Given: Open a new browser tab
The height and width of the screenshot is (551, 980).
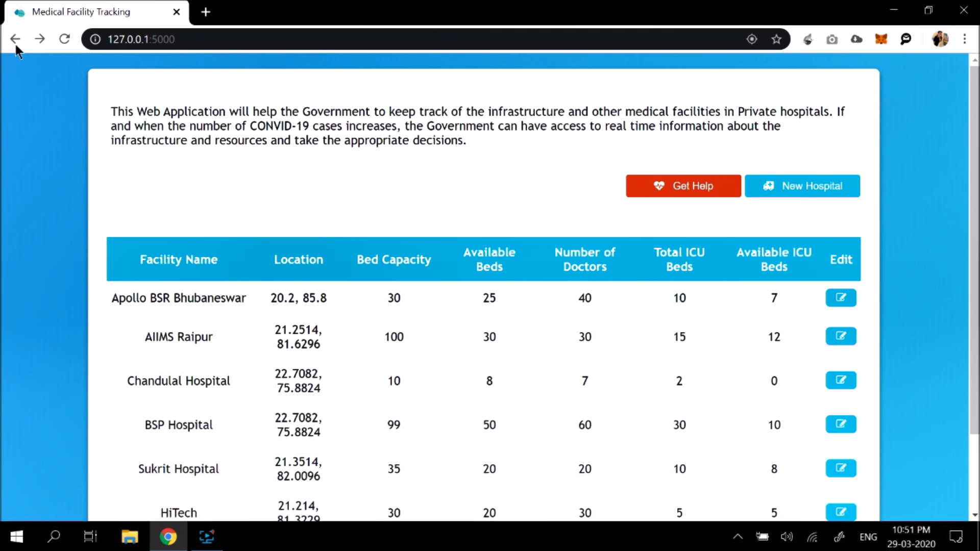Looking at the screenshot, I should [206, 12].
